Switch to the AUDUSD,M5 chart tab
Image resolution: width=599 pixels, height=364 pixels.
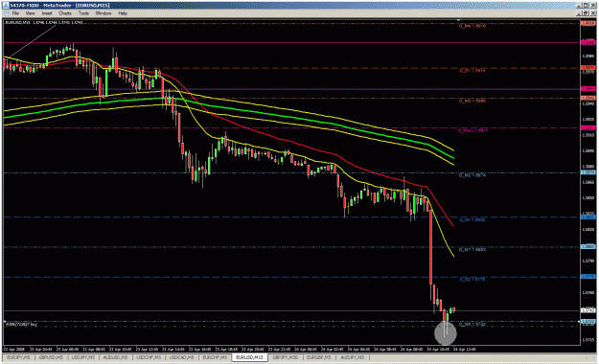[116, 357]
